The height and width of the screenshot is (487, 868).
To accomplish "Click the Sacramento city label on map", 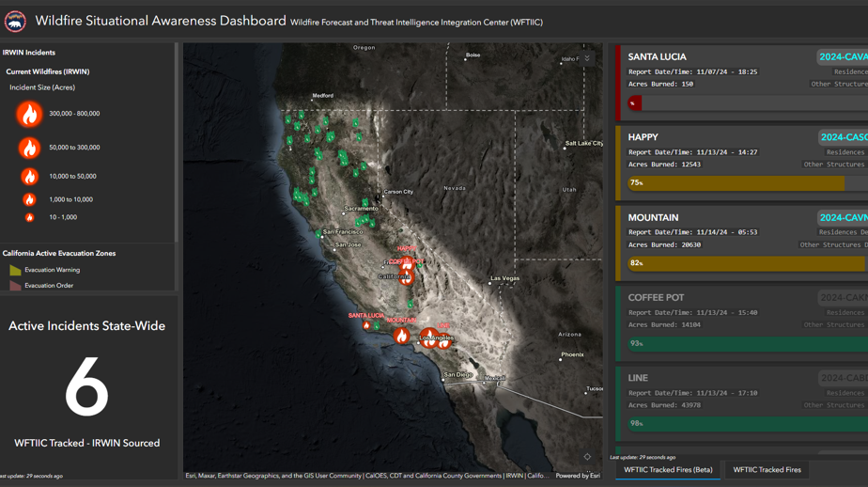I will click(x=361, y=209).
